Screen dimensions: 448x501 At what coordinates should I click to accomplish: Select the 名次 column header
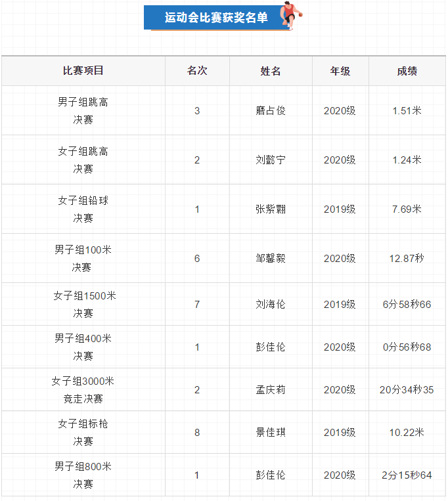coord(197,71)
